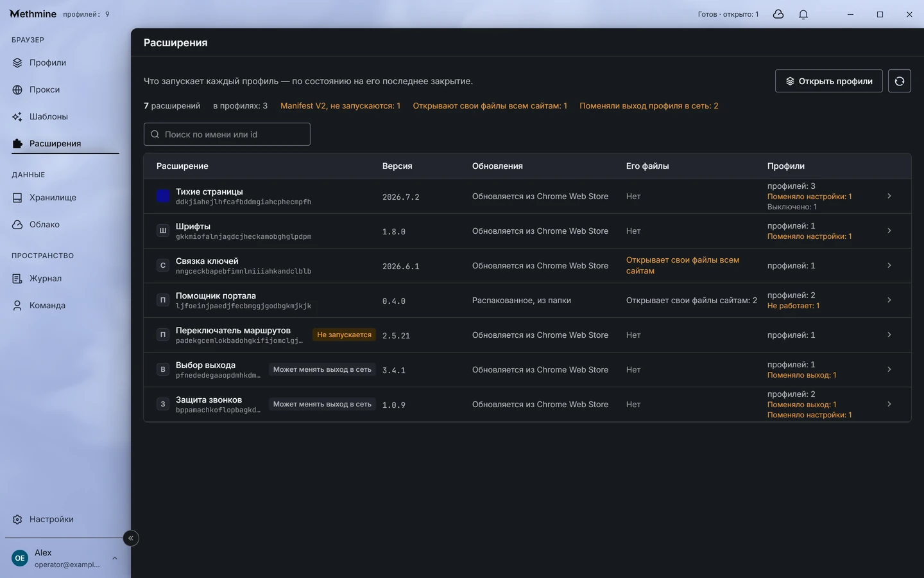Open the Шаблоны section

pos(65,117)
